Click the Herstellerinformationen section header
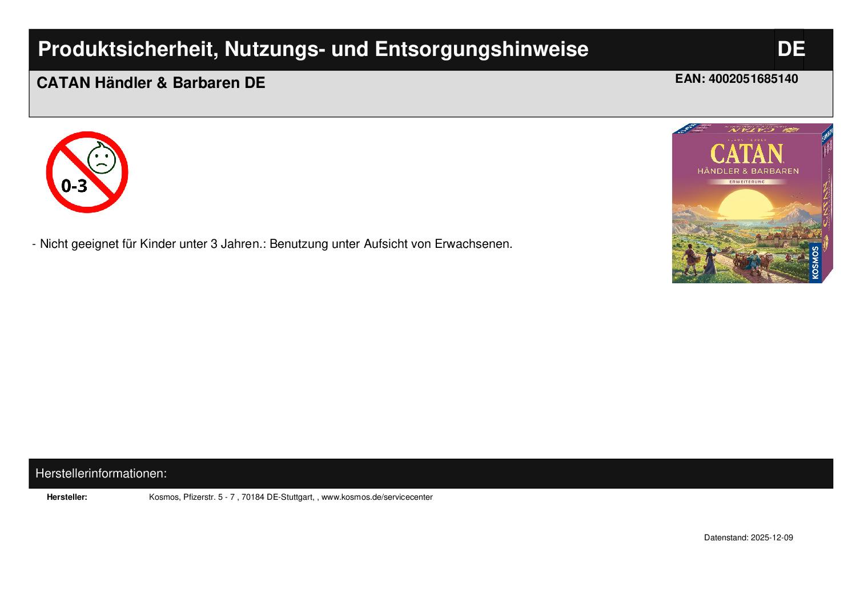This screenshot has width=868, height=614. coord(101,473)
